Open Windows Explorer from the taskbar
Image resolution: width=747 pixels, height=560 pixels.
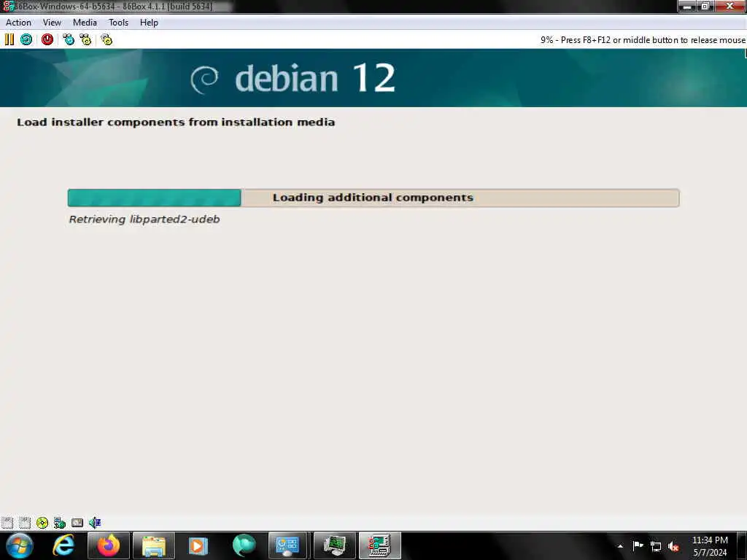[153, 545]
